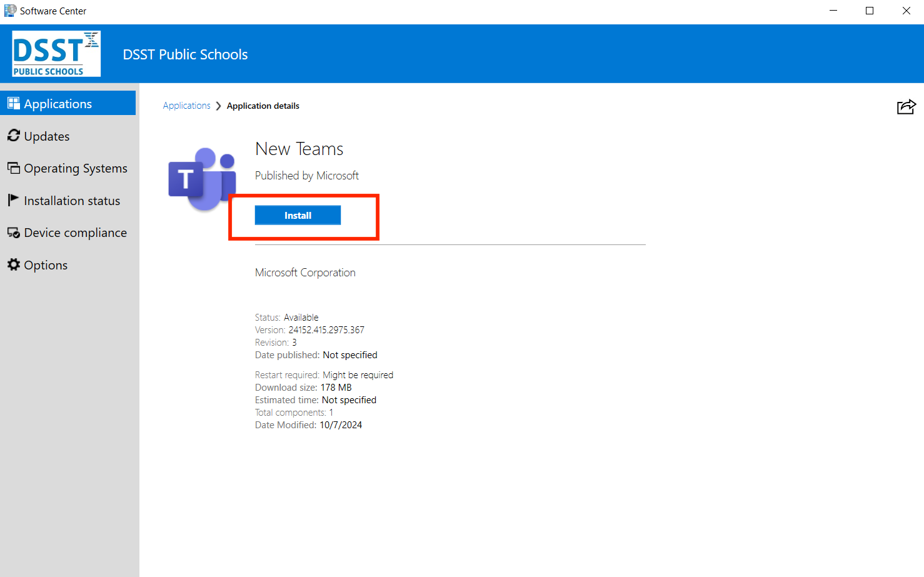Click the Date published: Not specified line
The width and height of the screenshot is (924, 577).
point(316,355)
